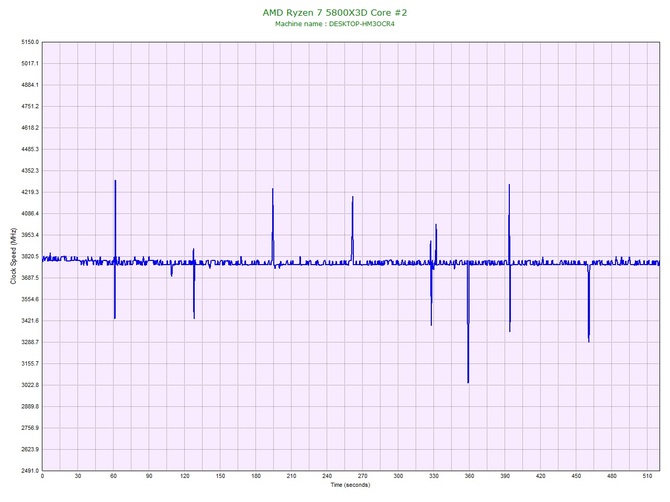Click the x-axis tick label 390

click(x=505, y=476)
